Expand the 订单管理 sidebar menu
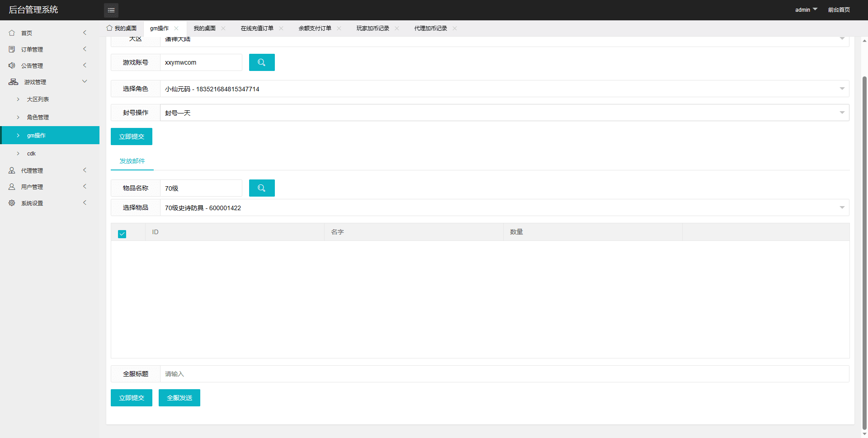The height and width of the screenshot is (438, 868). point(85,49)
